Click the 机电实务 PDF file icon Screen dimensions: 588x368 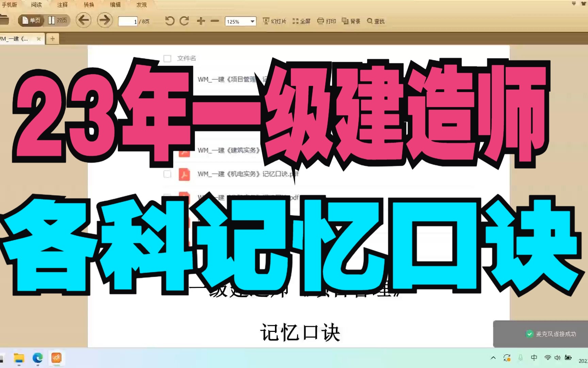tap(184, 174)
